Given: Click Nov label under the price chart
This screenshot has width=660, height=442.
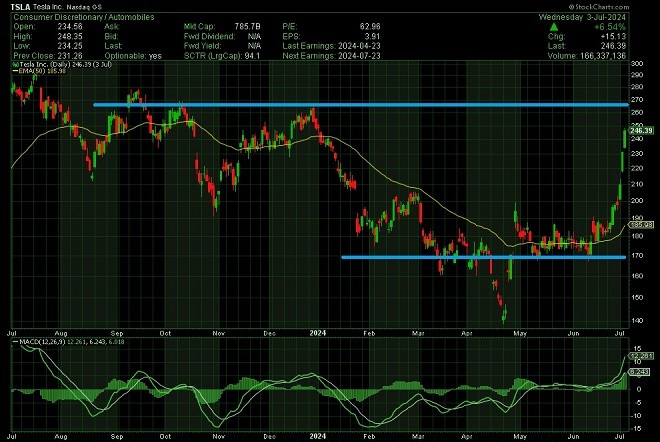Looking at the screenshot, I should pyautogui.click(x=218, y=333).
